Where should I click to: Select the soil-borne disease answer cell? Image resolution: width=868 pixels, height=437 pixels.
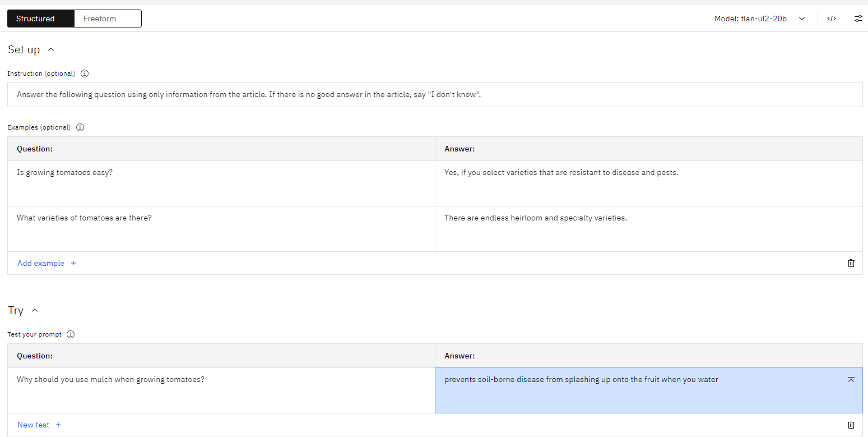(x=649, y=390)
